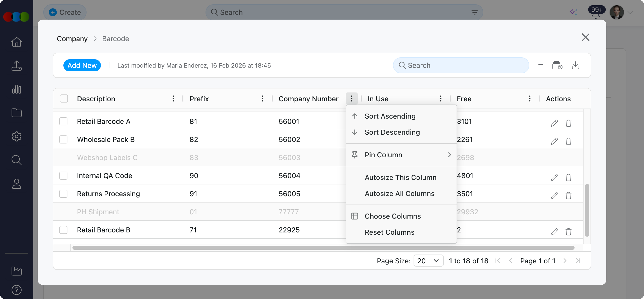The height and width of the screenshot is (299, 644).
Task: Delete the Returns Processing row
Action: tap(569, 195)
